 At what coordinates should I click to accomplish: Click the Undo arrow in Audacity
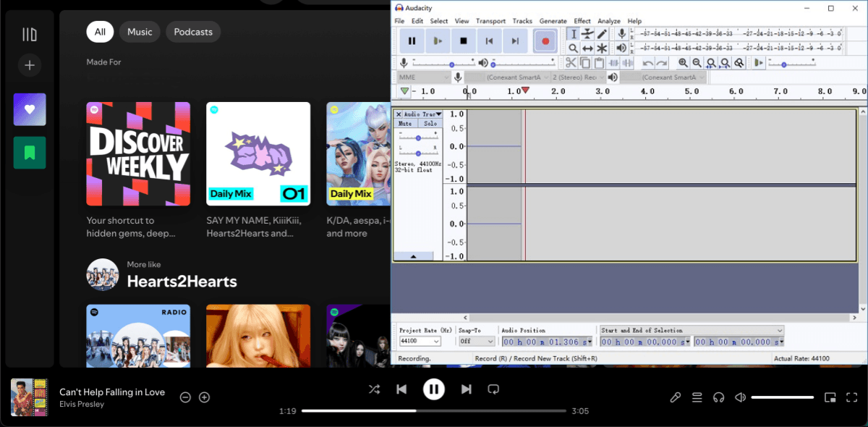point(647,63)
